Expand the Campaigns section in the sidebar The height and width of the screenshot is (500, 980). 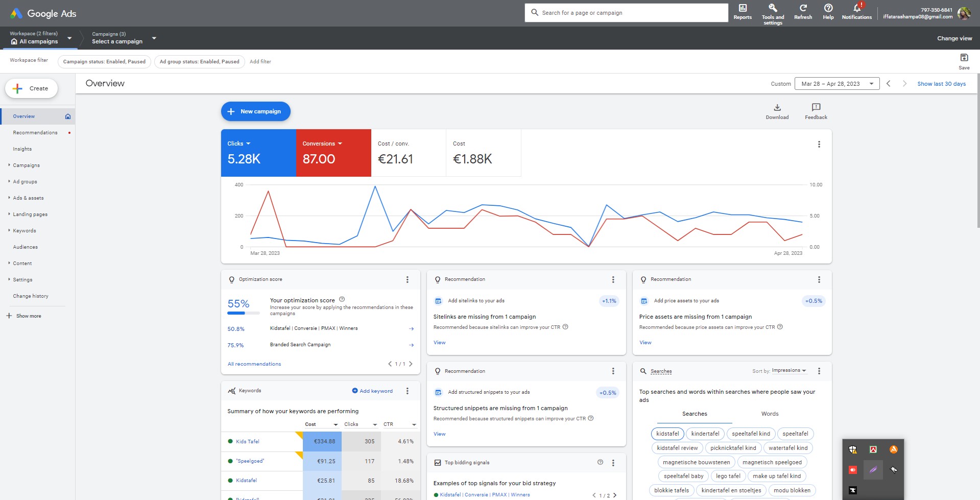pyautogui.click(x=26, y=165)
